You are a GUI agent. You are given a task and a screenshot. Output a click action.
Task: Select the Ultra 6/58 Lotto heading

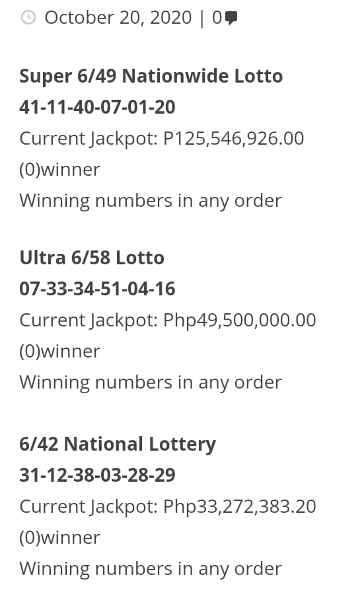[x=92, y=258]
